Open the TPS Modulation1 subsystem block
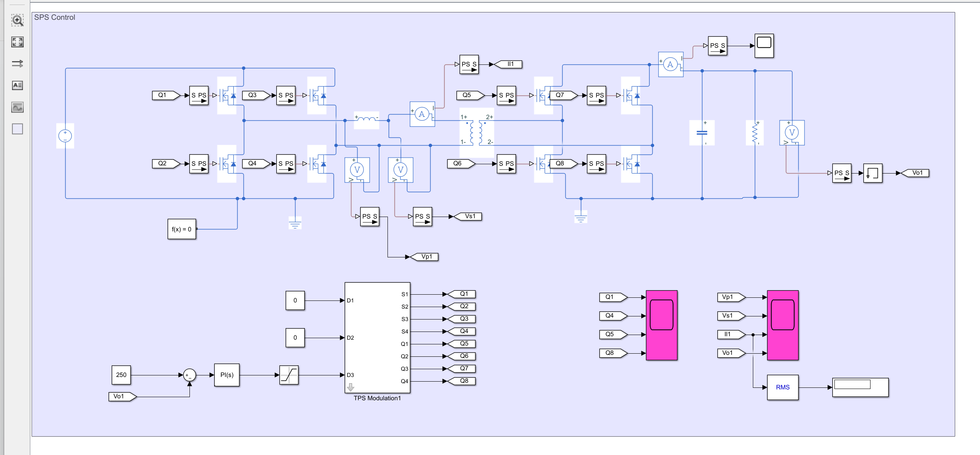Screen dimensions: 980x455 point(377,337)
